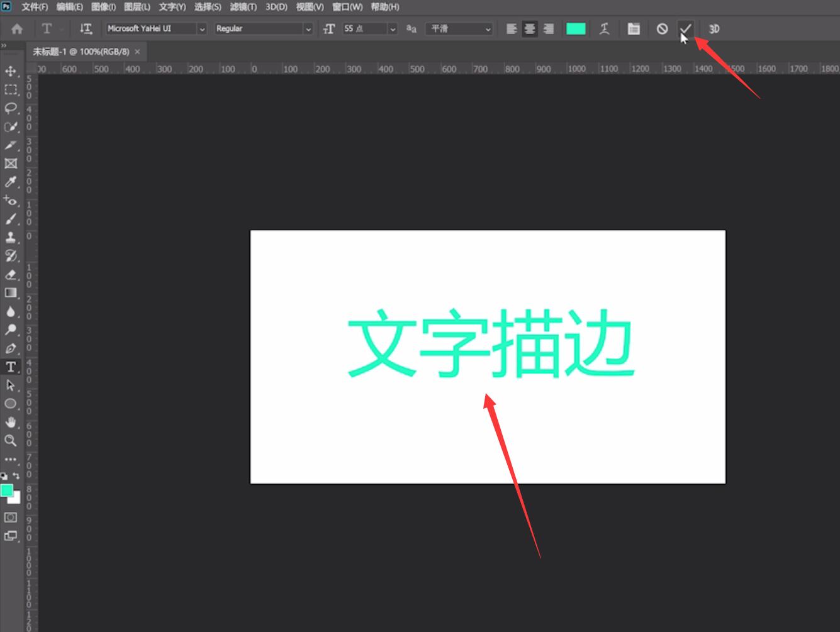This screenshot has width=840, height=632.
Task: Select the Ellipse shape tool
Action: click(x=11, y=404)
